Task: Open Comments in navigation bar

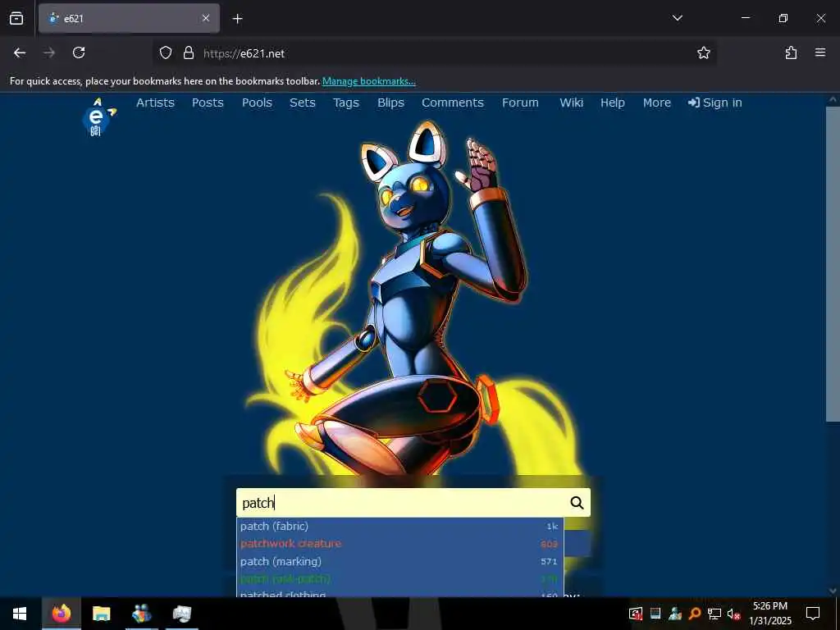Action: tap(453, 103)
